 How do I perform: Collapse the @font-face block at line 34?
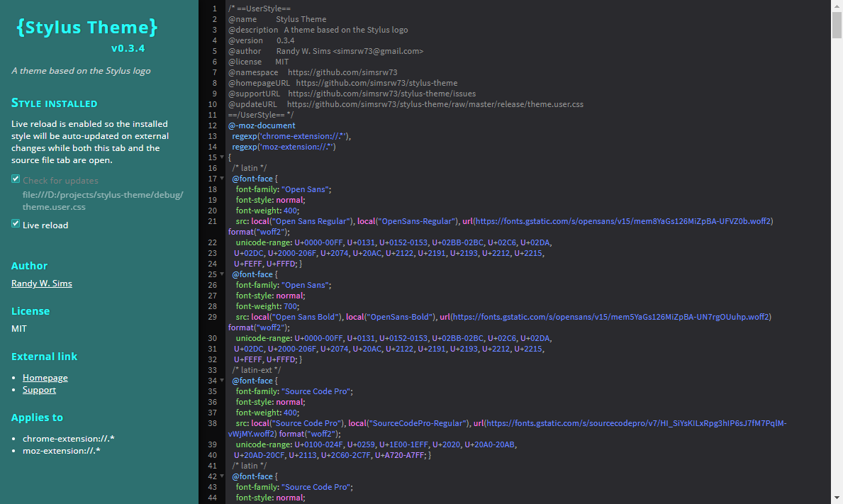click(x=222, y=381)
